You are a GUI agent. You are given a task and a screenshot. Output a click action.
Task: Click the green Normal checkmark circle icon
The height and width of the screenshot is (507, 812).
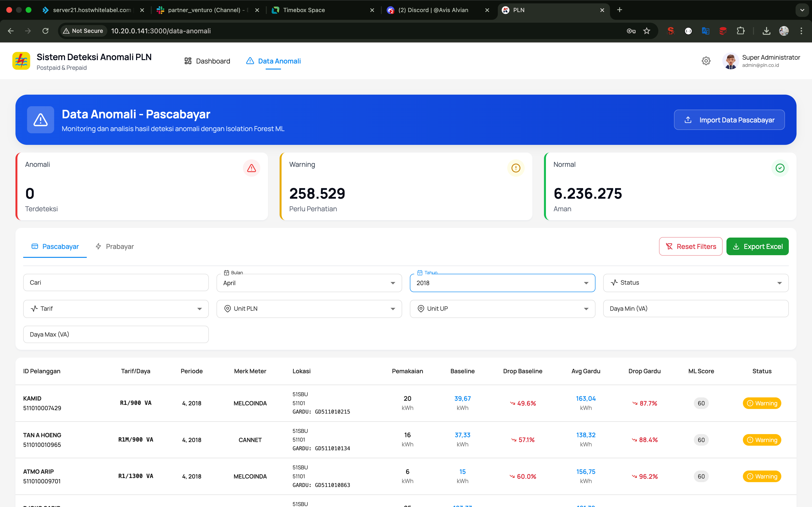(x=780, y=168)
